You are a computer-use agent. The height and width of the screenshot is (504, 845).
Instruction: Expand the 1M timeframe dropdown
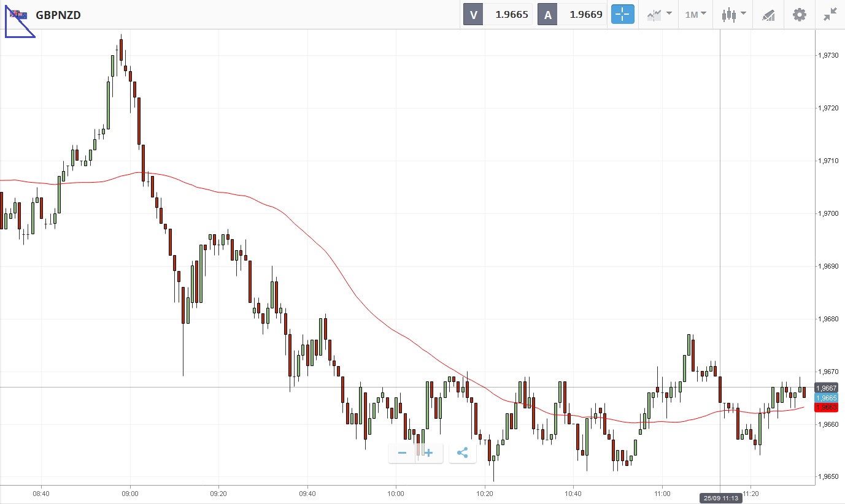pyautogui.click(x=695, y=14)
